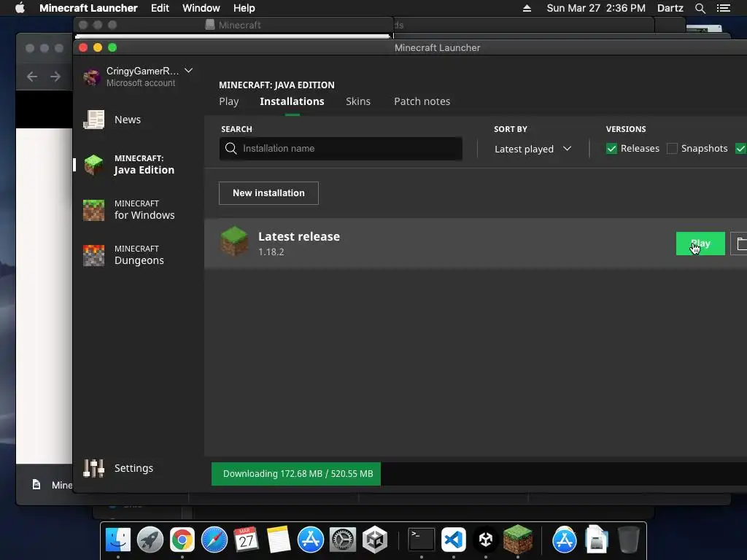
Task: Click the Latest release grass block icon
Action: coord(234,241)
